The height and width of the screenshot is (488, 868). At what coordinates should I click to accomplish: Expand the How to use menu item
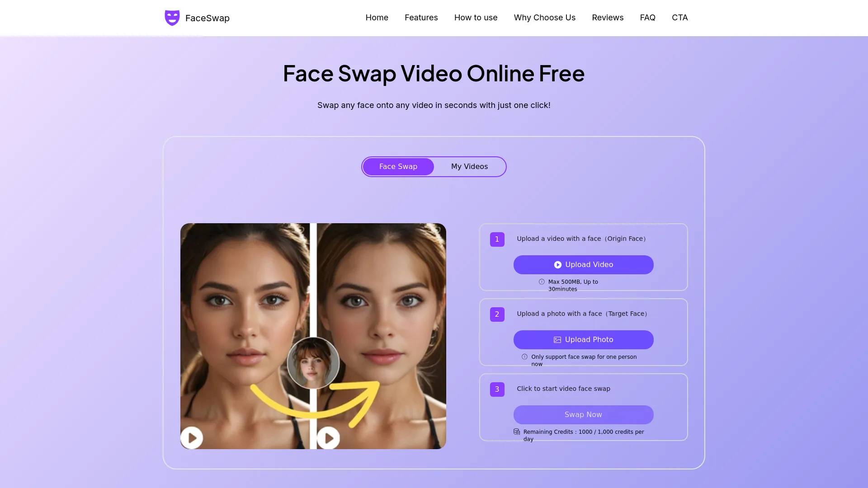coord(476,18)
